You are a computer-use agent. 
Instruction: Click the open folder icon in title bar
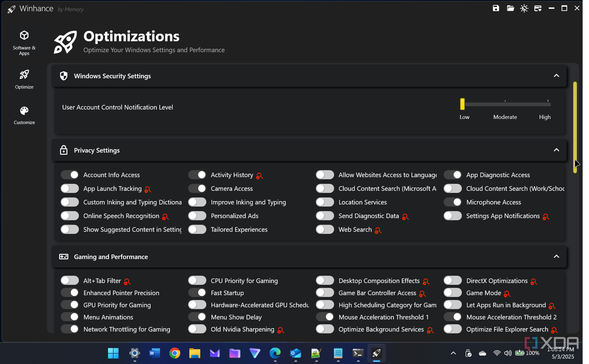[x=510, y=8]
